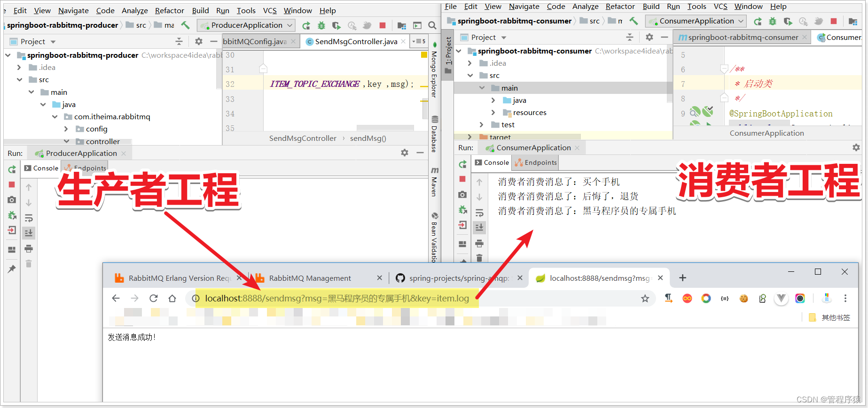Click run gutter icon beside @SpringBootApplication line
The height and width of the screenshot is (408, 868).
(x=708, y=111)
